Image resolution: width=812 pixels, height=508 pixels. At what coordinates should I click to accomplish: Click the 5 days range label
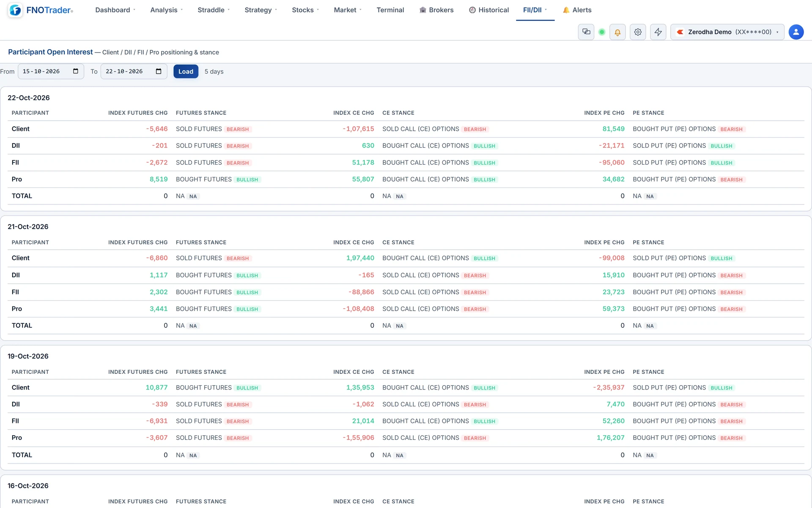point(214,72)
